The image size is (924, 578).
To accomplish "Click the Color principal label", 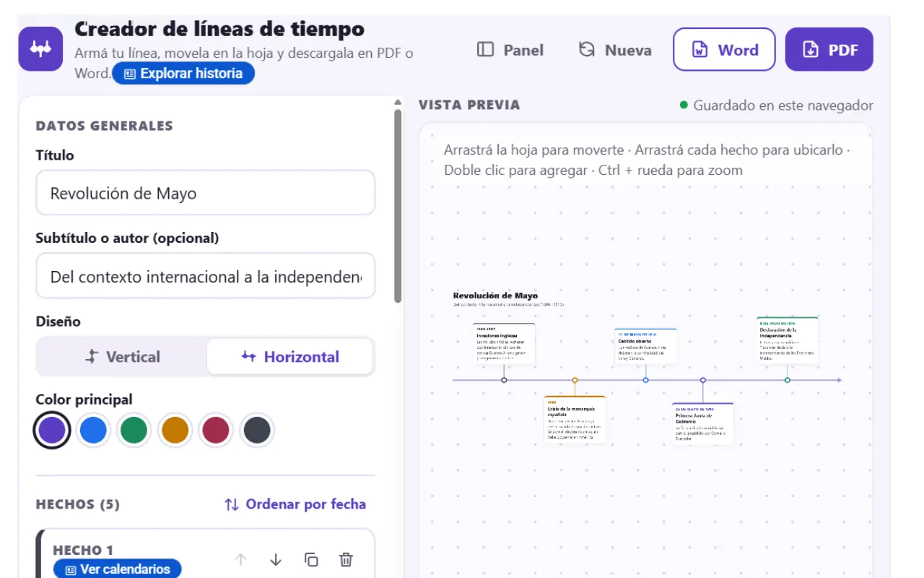I will click(x=84, y=400).
